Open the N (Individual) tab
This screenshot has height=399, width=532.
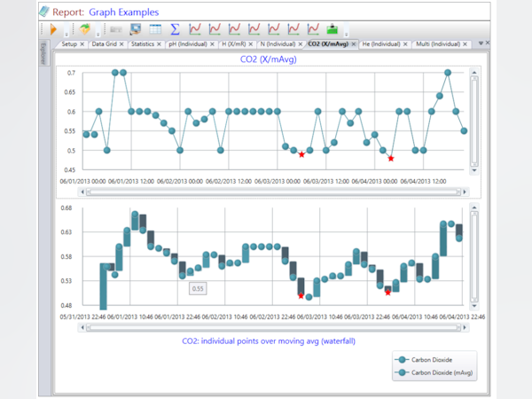(278, 44)
